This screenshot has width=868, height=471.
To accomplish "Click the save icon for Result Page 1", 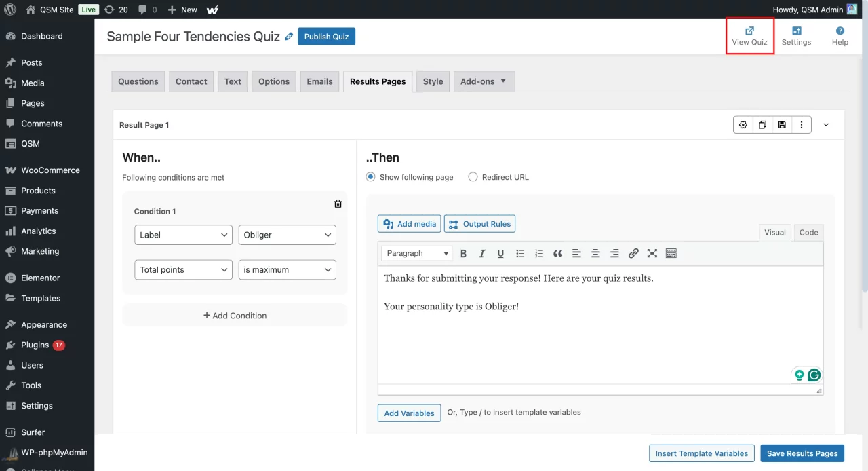I will 782,125.
